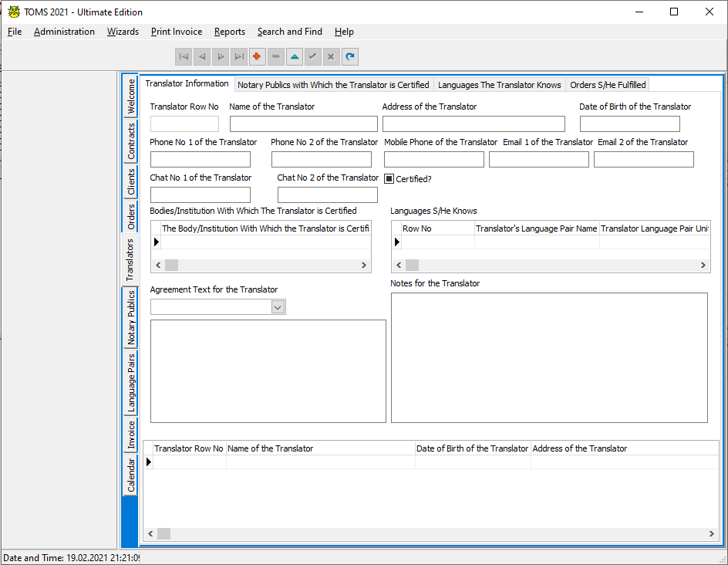Jump to the last record
Screen dimensions: 728x565
tap(239, 56)
